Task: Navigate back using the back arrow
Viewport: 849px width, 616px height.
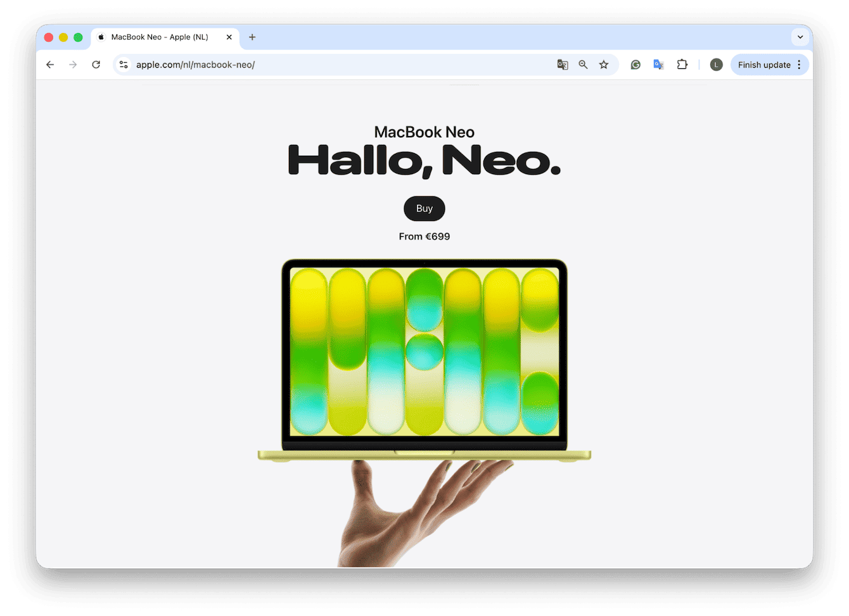Action: 50,64
